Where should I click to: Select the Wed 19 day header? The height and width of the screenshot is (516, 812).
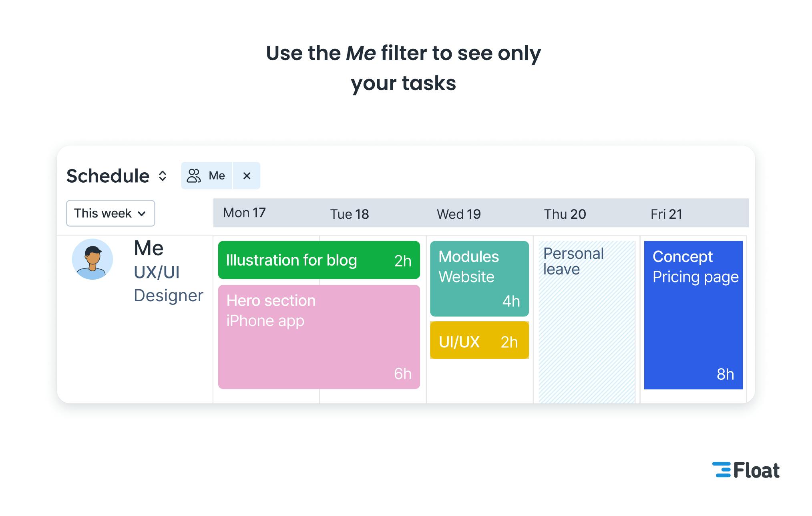click(458, 214)
